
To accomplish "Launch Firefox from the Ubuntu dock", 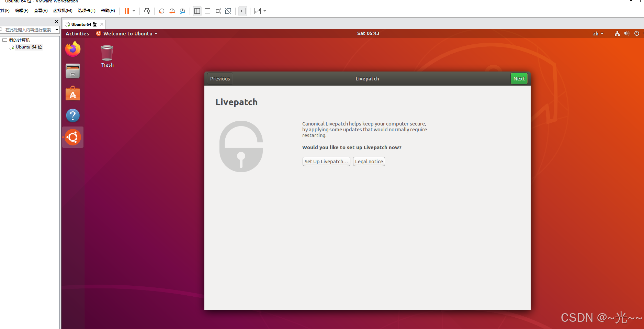I will point(73,49).
